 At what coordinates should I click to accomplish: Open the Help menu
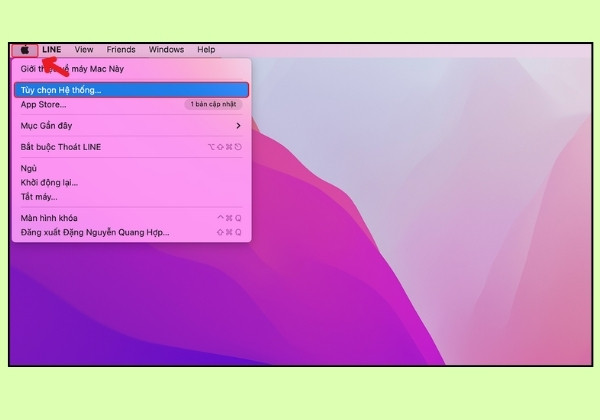pos(206,50)
